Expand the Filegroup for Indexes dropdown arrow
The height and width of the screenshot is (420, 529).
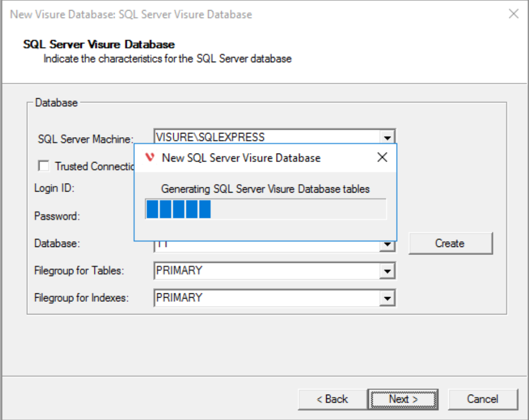coord(388,298)
